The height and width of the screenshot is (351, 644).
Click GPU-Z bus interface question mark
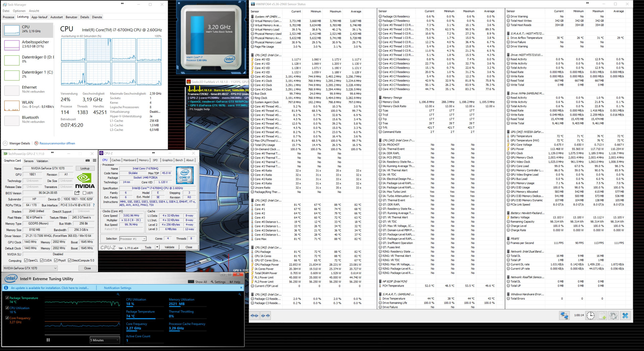click(x=94, y=205)
